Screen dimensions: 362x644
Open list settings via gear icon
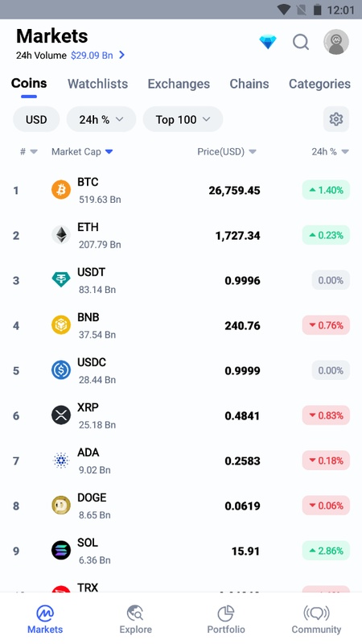coord(336,119)
